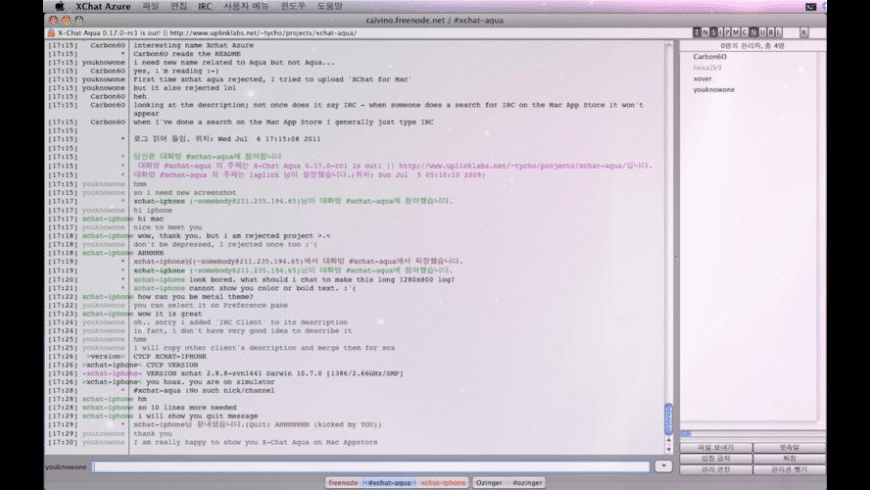Image resolution: width=870 pixels, height=490 pixels.
Task: Click the 파일 보내기 button
Action: coord(716,447)
